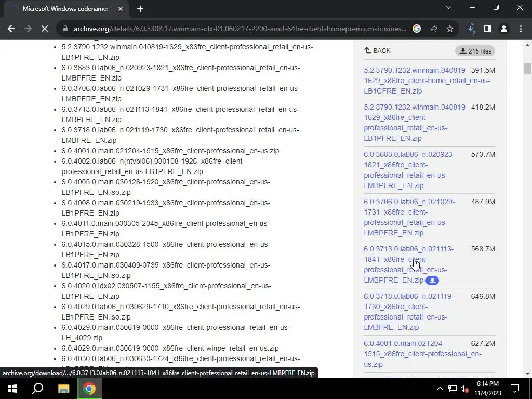
Task: Open the taskbar clock showing 6:14 PM
Action: [x=487, y=389]
